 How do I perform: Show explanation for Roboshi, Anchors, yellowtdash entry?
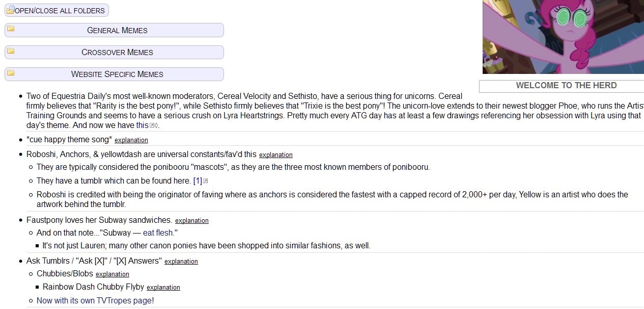tap(275, 155)
